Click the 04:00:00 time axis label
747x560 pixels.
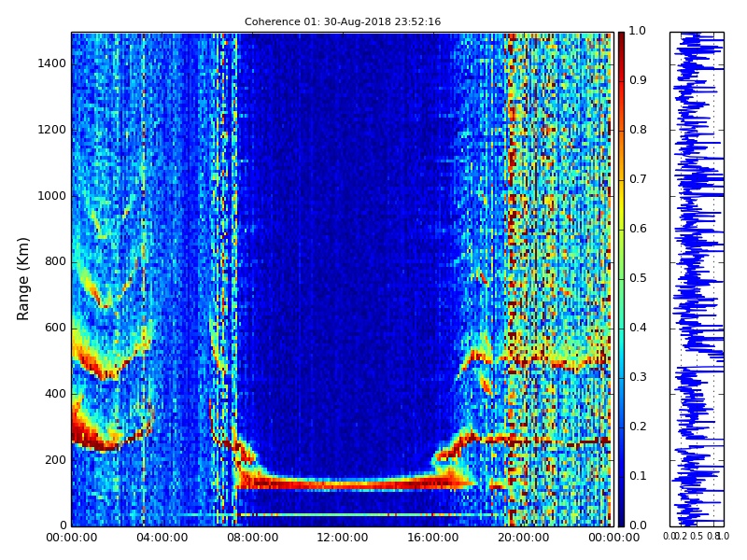click(x=162, y=538)
